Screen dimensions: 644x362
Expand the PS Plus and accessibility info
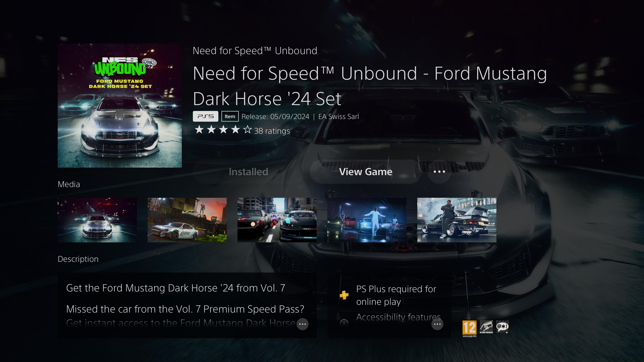coord(437,324)
